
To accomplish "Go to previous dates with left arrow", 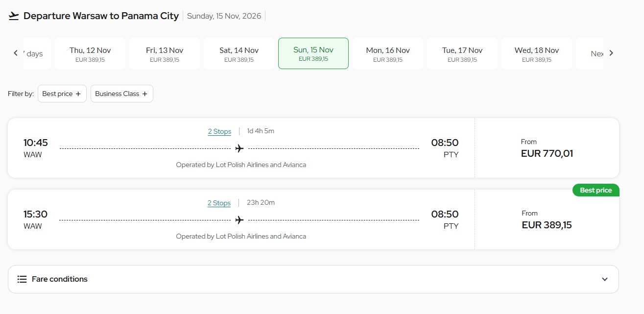I will (16, 53).
